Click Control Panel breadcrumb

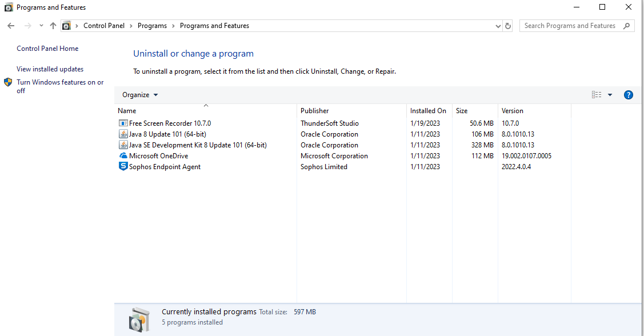coord(104,26)
